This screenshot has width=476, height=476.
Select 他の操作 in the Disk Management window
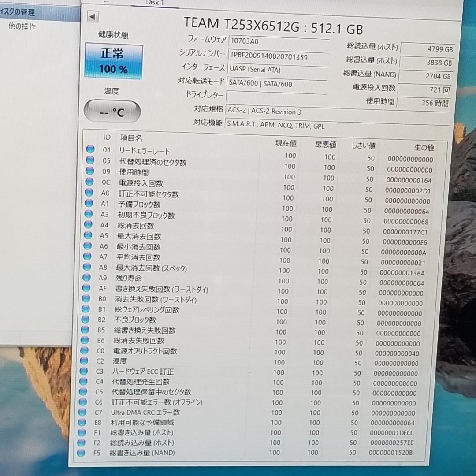[x=22, y=26]
